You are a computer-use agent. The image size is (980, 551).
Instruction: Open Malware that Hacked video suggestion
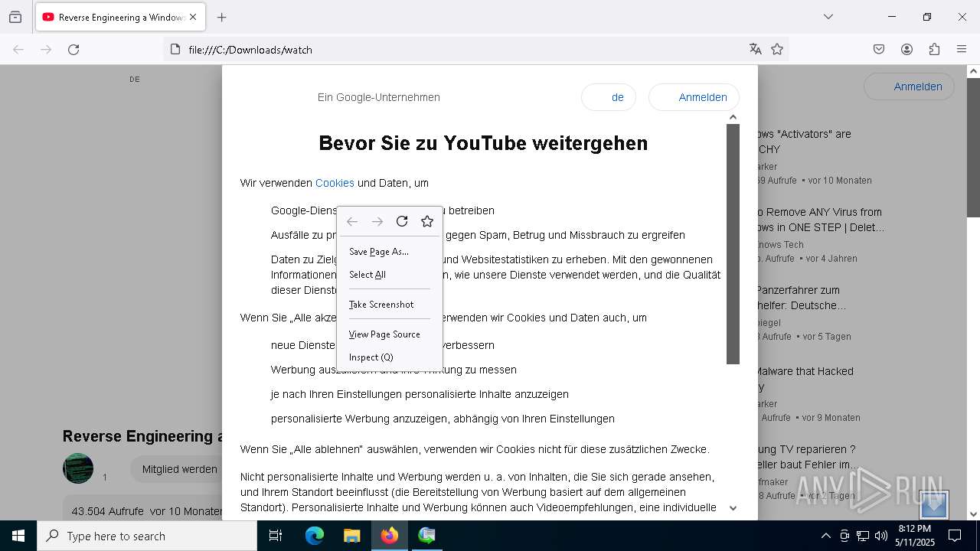[x=804, y=379]
